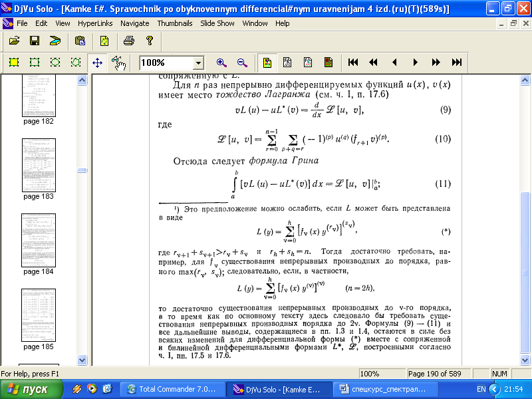Click the Zoom in magnifier

coord(221,63)
